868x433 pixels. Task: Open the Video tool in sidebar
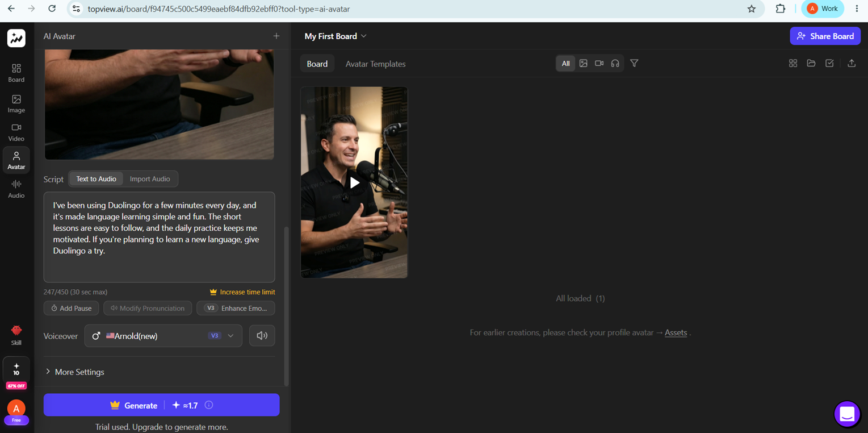tap(16, 132)
